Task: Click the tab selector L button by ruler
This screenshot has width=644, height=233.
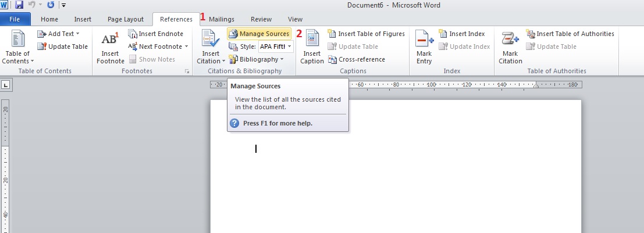Action: coord(6,85)
